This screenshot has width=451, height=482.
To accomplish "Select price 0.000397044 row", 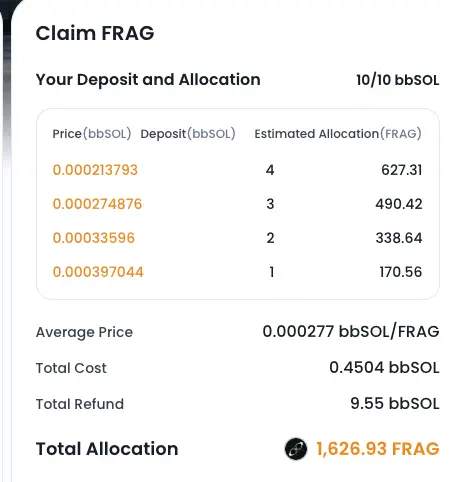I will click(237, 272).
